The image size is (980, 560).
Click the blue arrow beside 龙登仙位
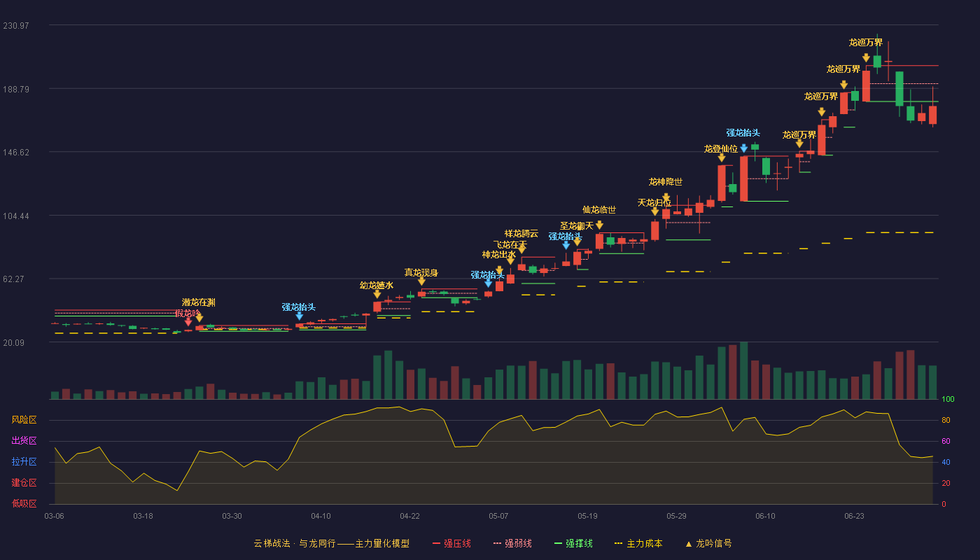[x=743, y=148]
